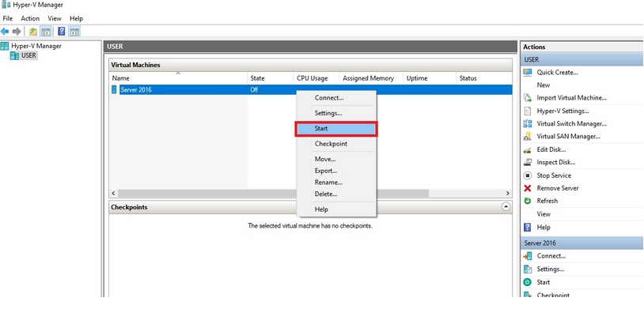Click the green Refresh icon

point(528,201)
